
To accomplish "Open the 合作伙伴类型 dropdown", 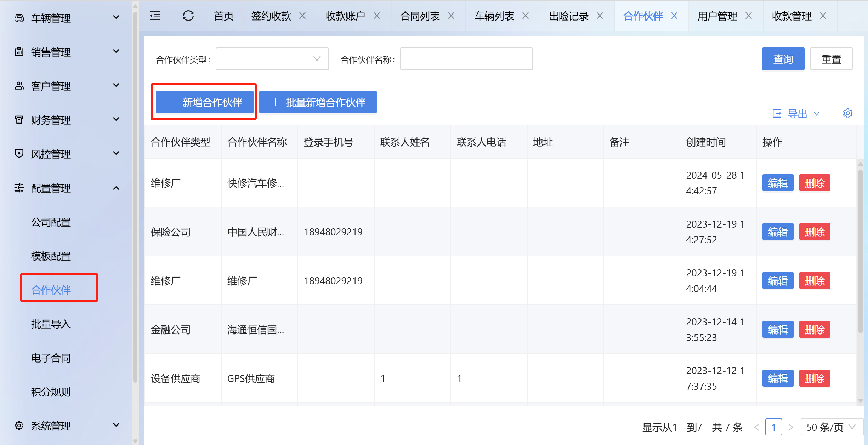I will [272, 59].
